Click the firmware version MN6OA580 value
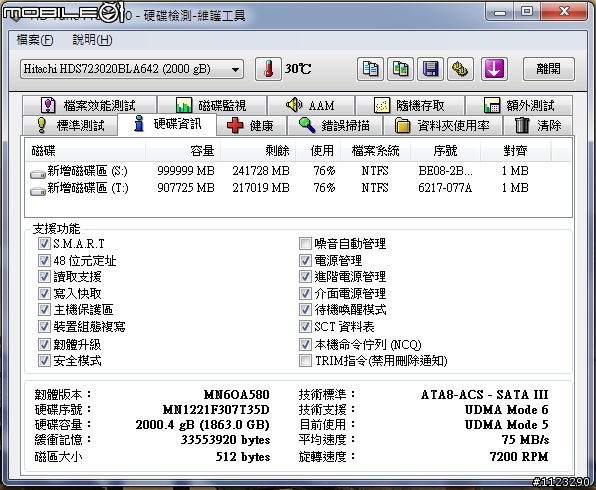The height and width of the screenshot is (490, 596). [237, 395]
